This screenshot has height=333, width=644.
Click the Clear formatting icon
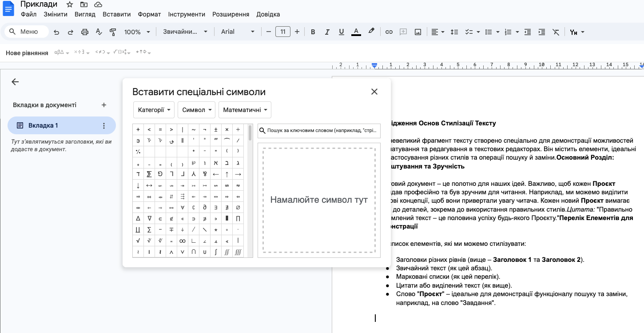(556, 32)
